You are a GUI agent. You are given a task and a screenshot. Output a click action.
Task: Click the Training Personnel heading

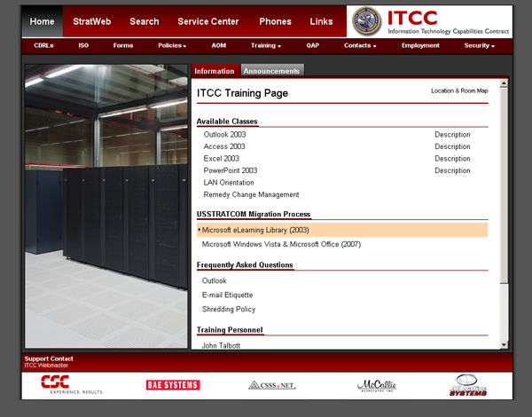coord(230,330)
